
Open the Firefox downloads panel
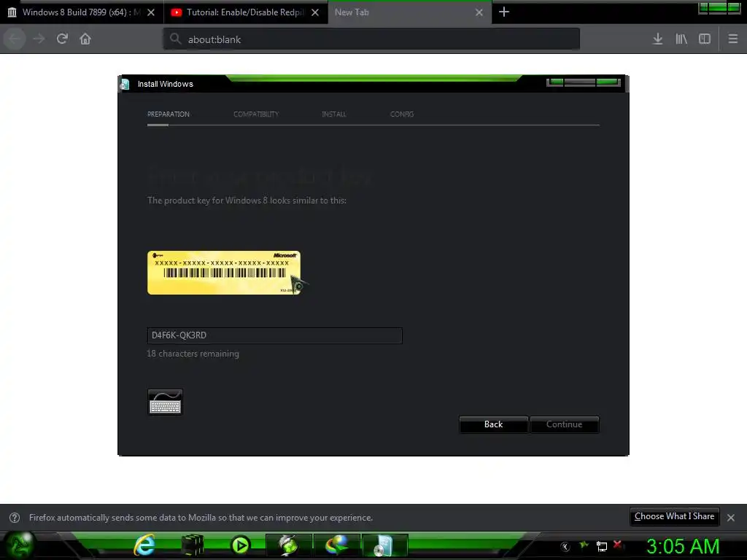click(x=657, y=39)
